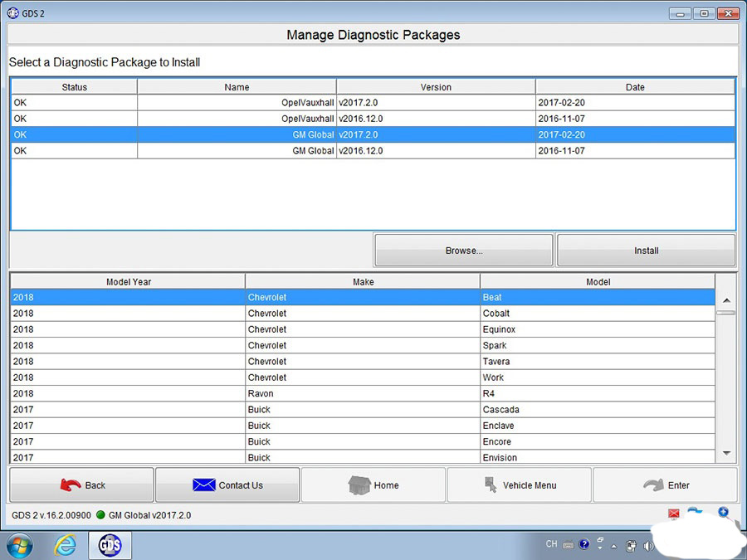Click the Make column header
Screen dimensions: 747x560
(363, 281)
